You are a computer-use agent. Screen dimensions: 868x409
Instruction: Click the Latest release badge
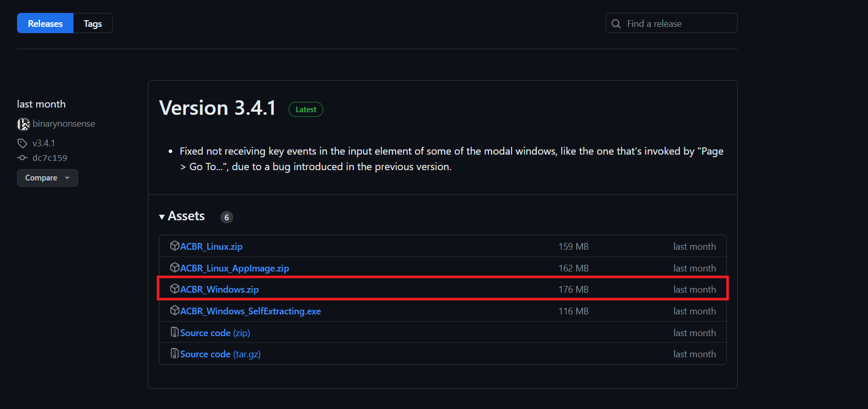pyautogui.click(x=306, y=110)
